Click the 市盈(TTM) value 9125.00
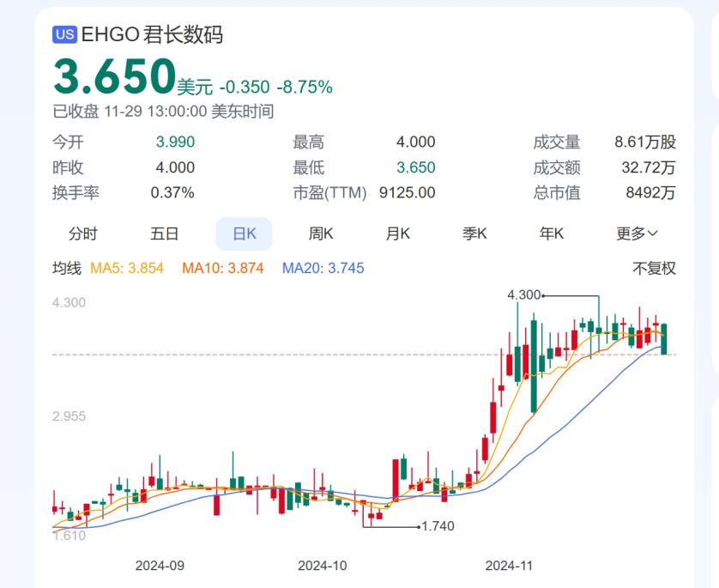This screenshot has height=588, width=719. (408, 192)
